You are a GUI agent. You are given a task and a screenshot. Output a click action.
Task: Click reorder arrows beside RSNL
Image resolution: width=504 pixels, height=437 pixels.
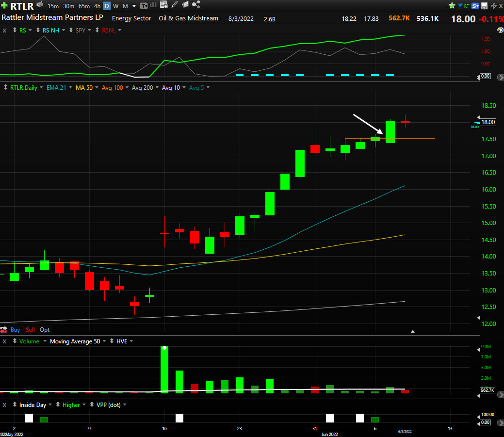(x=97, y=30)
